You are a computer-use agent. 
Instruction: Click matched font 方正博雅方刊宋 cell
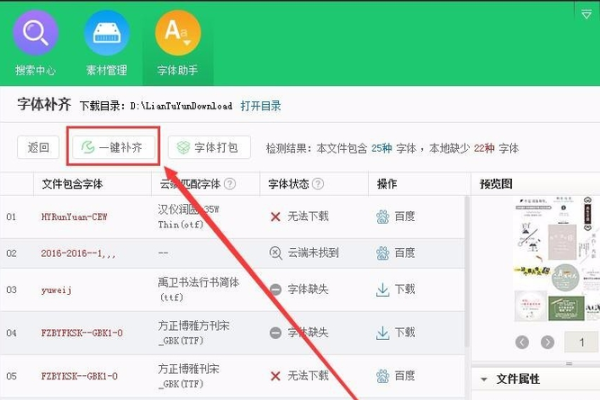[194, 333]
